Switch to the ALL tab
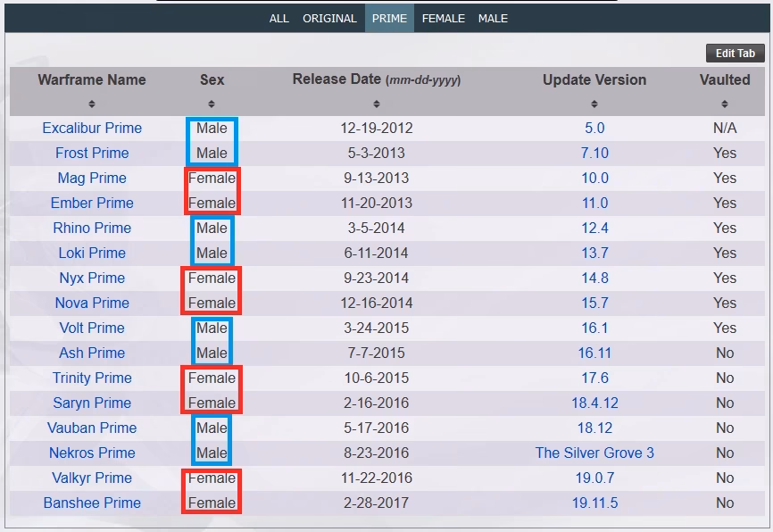 279,19
